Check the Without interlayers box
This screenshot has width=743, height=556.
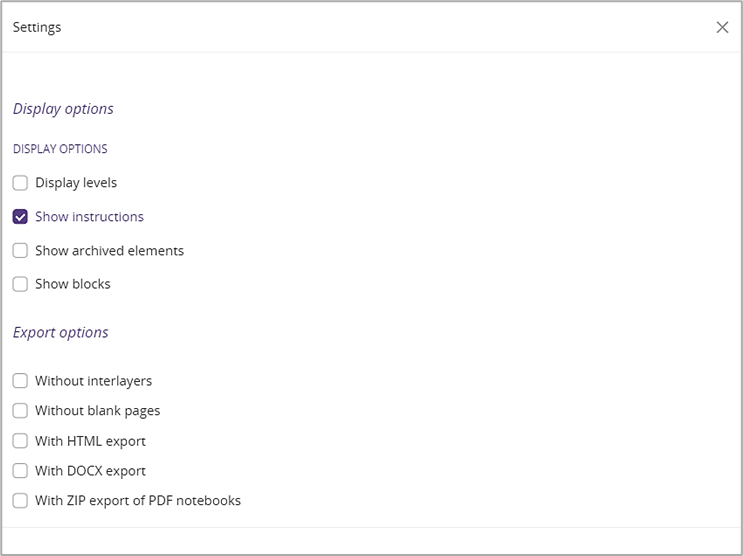[20, 381]
